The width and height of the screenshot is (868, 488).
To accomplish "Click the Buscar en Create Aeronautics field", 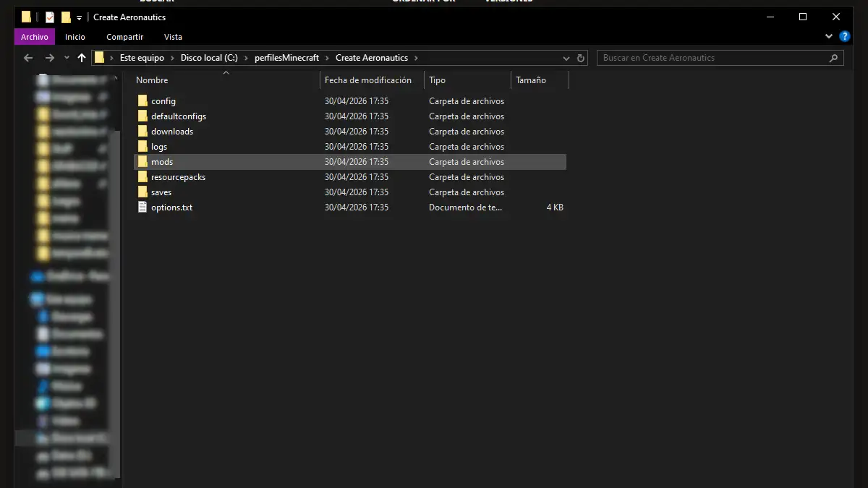I will pos(712,58).
